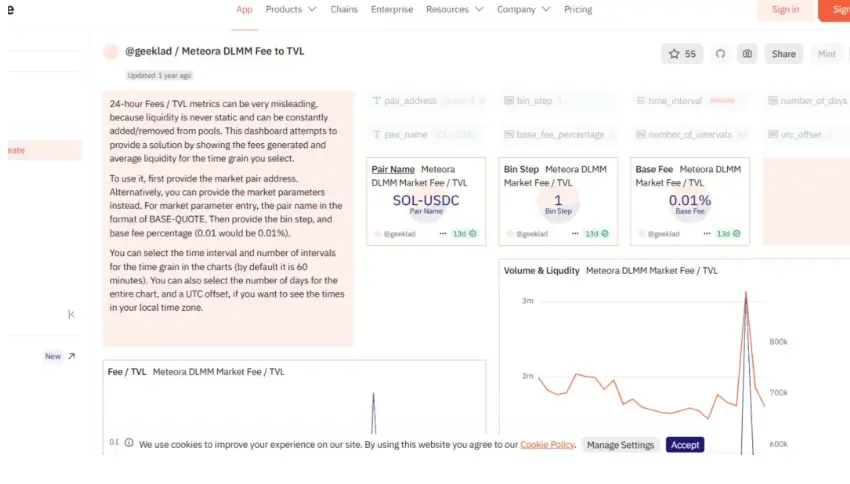This screenshot has width=850, height=484.
Task: Accept the cookies
Action: click(x=685, y=445)
